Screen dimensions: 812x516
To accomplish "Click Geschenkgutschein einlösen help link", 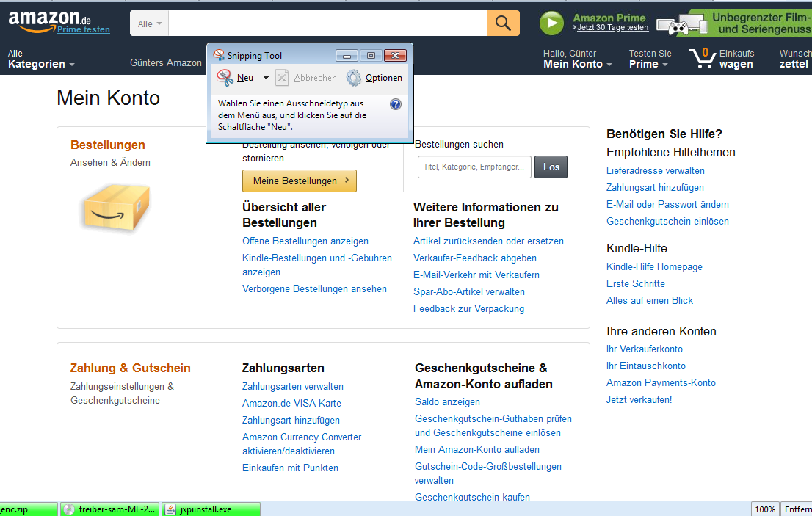I will (667, 221).
